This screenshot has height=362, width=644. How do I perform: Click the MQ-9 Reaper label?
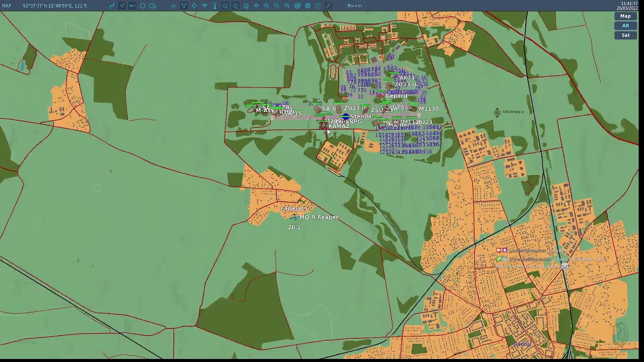319,217
